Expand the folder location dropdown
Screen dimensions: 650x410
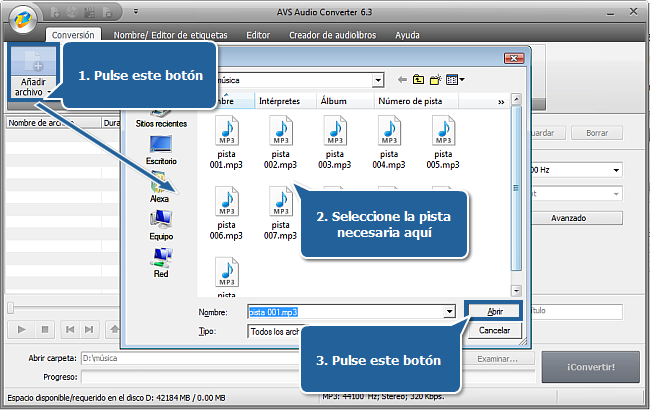point(378,79)
